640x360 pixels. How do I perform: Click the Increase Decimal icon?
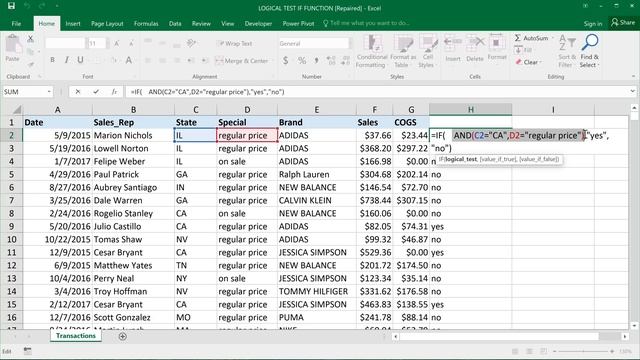[x=331, y=60]
